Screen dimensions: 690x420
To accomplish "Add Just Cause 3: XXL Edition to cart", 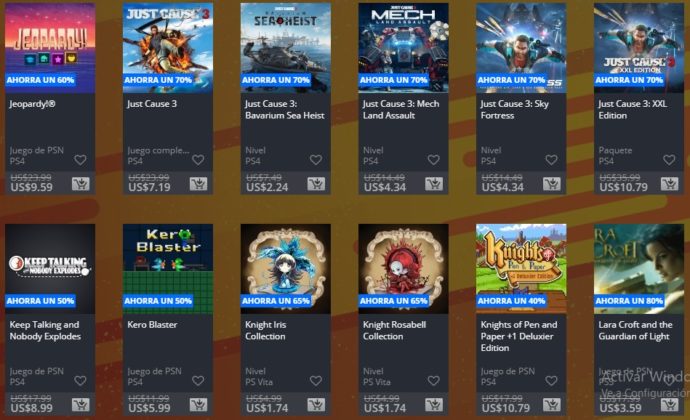I will point(669,184).
